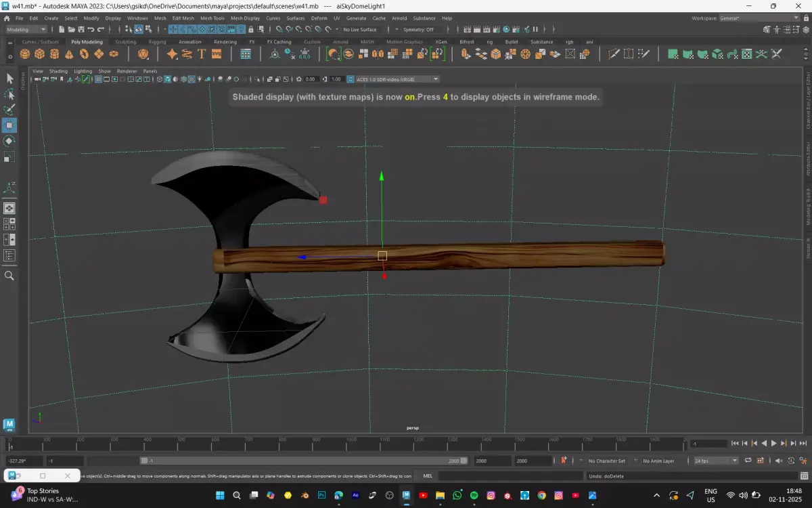The height and width of the screenshot is (508, 812).
Task: Activate the Scale tool in toolbox
Action: coord(9,156)
